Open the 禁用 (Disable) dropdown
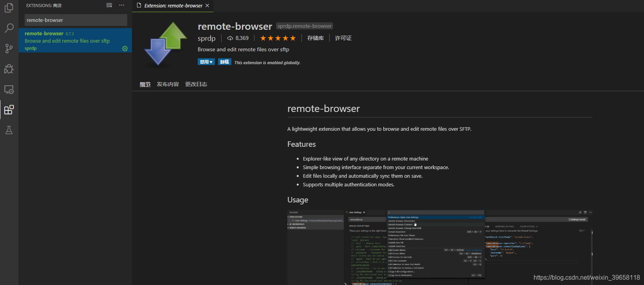The width and height of the screenshot is (644, 285). (206, 62)
